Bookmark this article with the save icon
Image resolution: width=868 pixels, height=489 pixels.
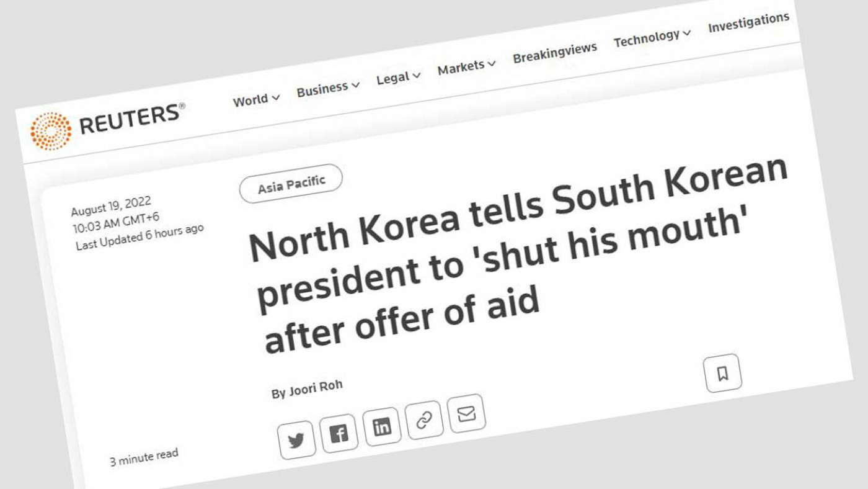click(x=723, y=373)
